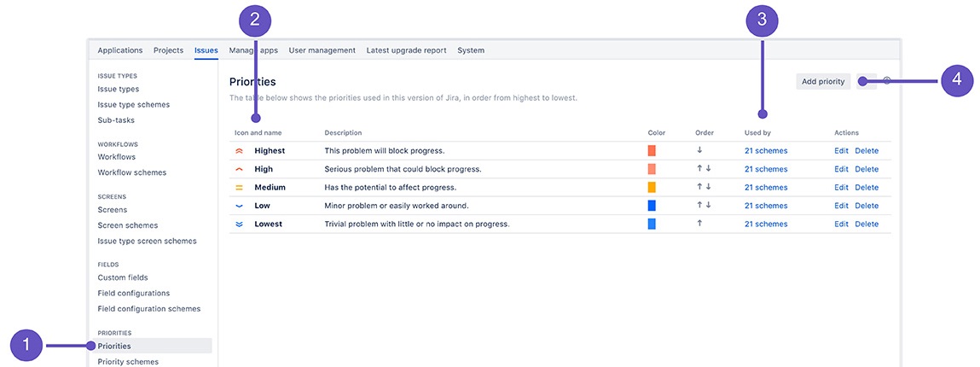The image size is (980, 367).
Task: Delete the Lowest priority
Action: click(x=867, y=224)
